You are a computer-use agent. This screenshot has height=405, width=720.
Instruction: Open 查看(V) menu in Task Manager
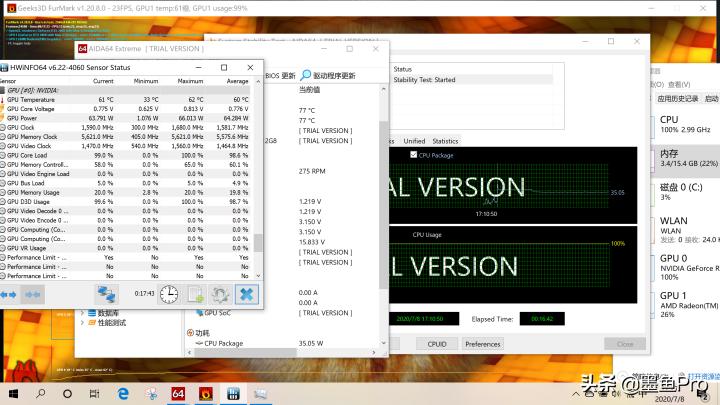pyautogui.click(x=679, y=84)
